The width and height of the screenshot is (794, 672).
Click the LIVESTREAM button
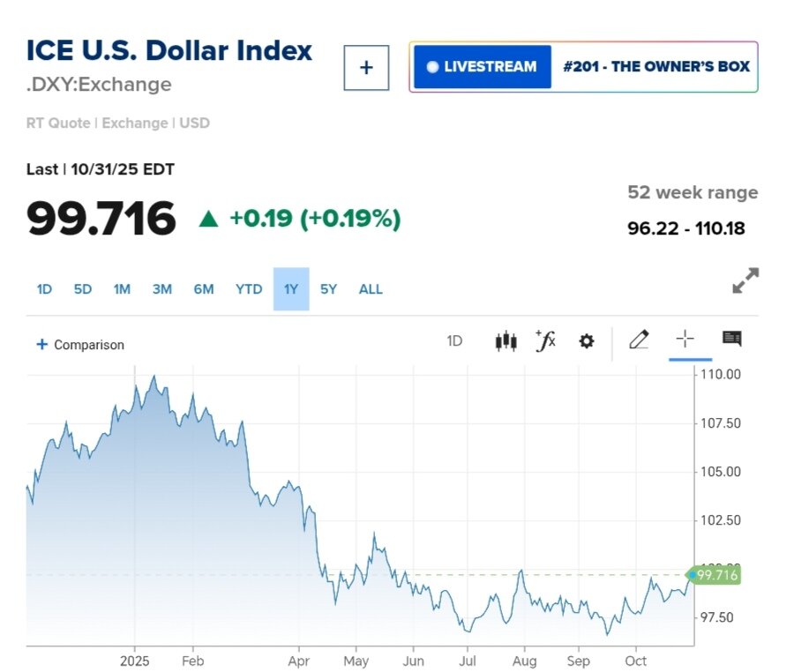(483, 67)
